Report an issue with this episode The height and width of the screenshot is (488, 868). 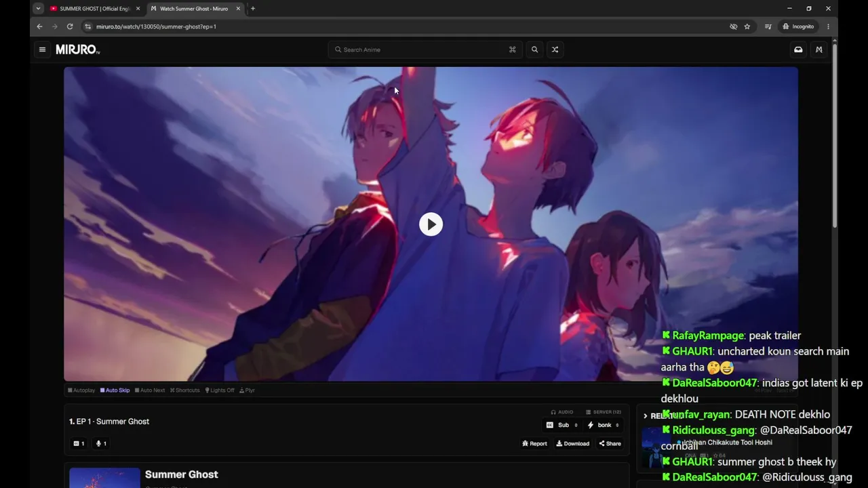click(534, 444)
